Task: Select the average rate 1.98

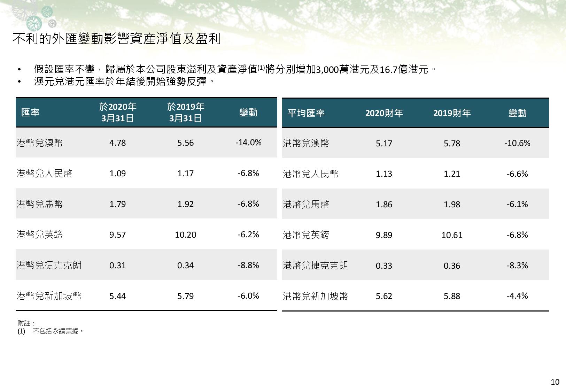Action: [452, 204]
